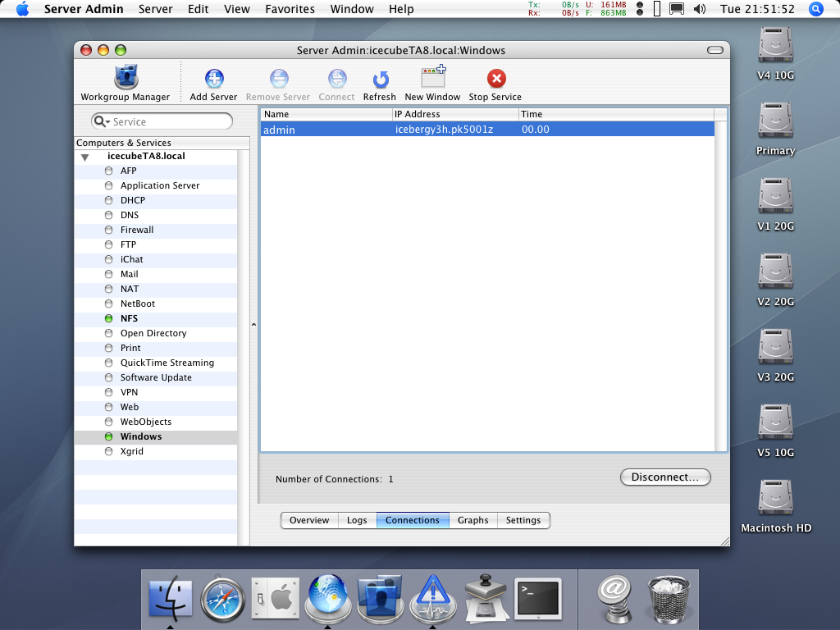Select the V3 20G drive icon
Viewport: 840px width, 630px height.
point(775,347)
